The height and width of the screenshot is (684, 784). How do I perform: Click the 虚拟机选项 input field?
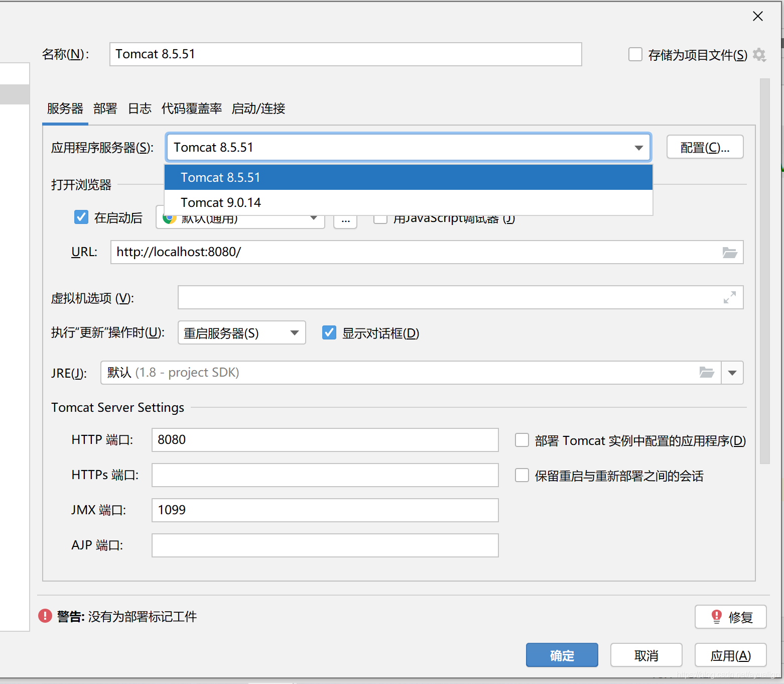pyautogui.click(x=461, y=297)
